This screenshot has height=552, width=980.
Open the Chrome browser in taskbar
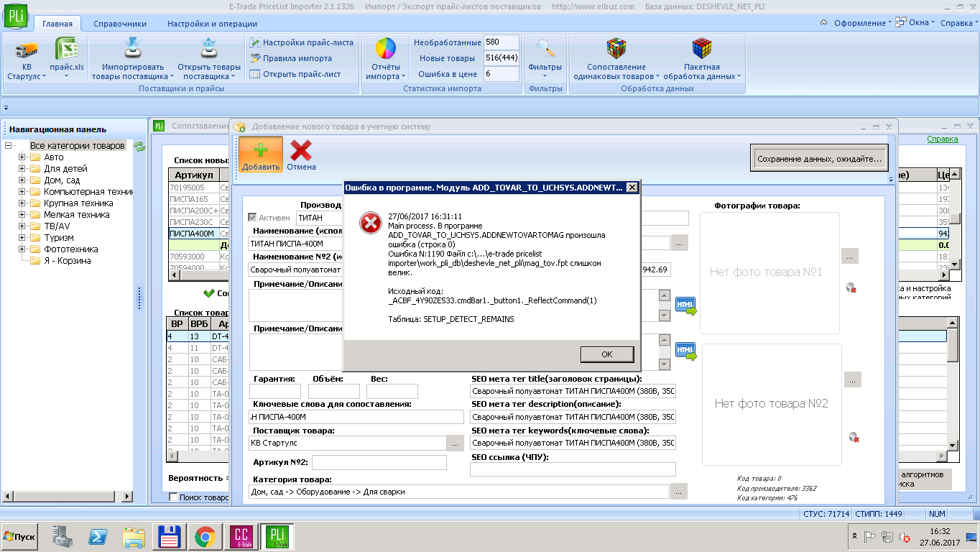point(205,537)
